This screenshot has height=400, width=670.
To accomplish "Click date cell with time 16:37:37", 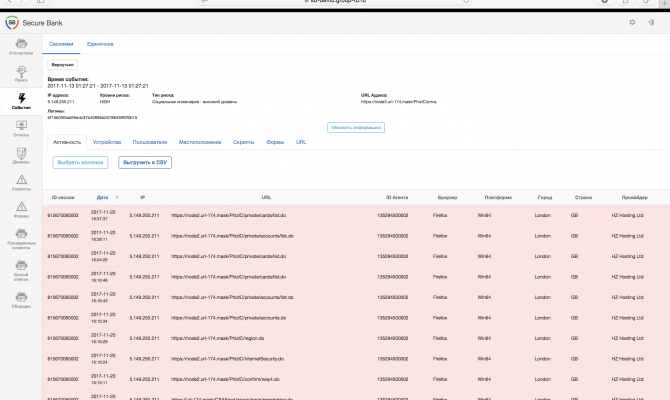I will (x=103, y=215).
